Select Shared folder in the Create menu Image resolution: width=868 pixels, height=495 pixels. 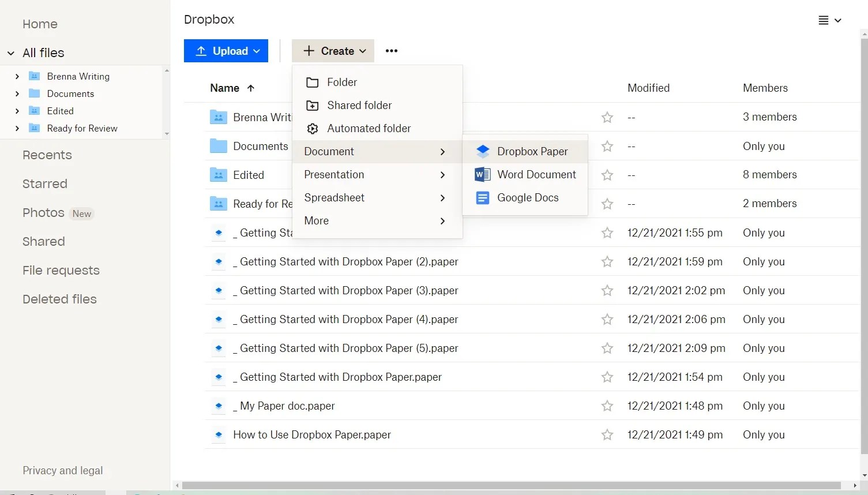[x=359, y=105]
